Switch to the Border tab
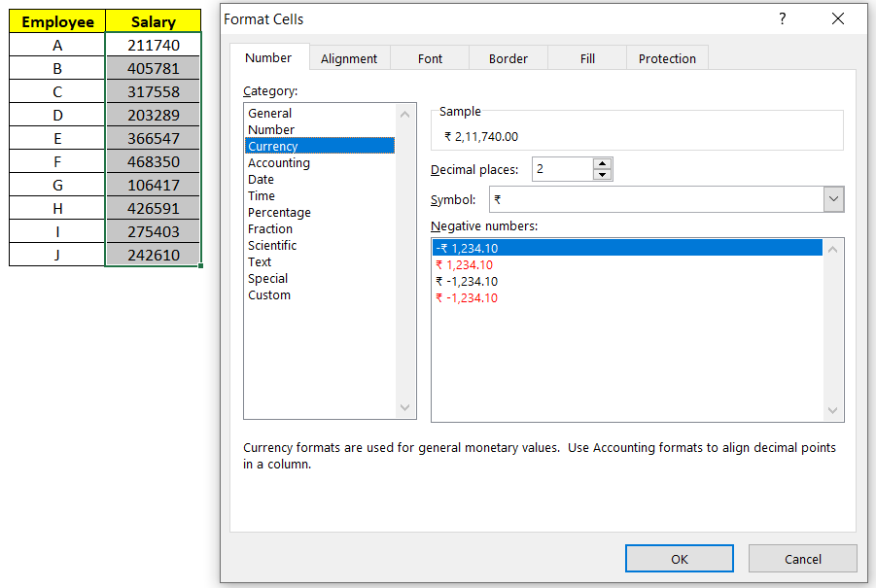876x588 pixels. 508,58
